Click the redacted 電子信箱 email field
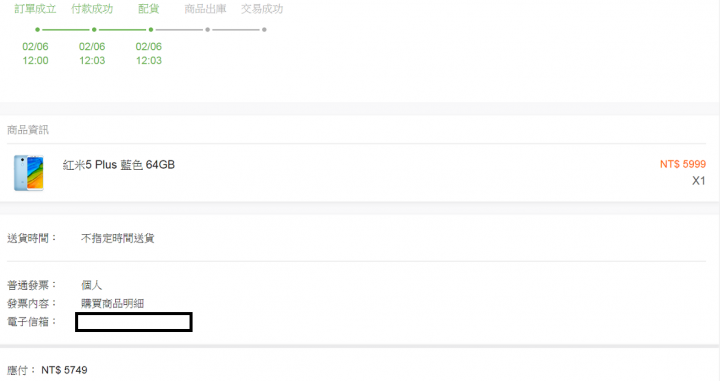Image resolution: width=720 pixels, height=381 pixels. click(x=134, y=322)
